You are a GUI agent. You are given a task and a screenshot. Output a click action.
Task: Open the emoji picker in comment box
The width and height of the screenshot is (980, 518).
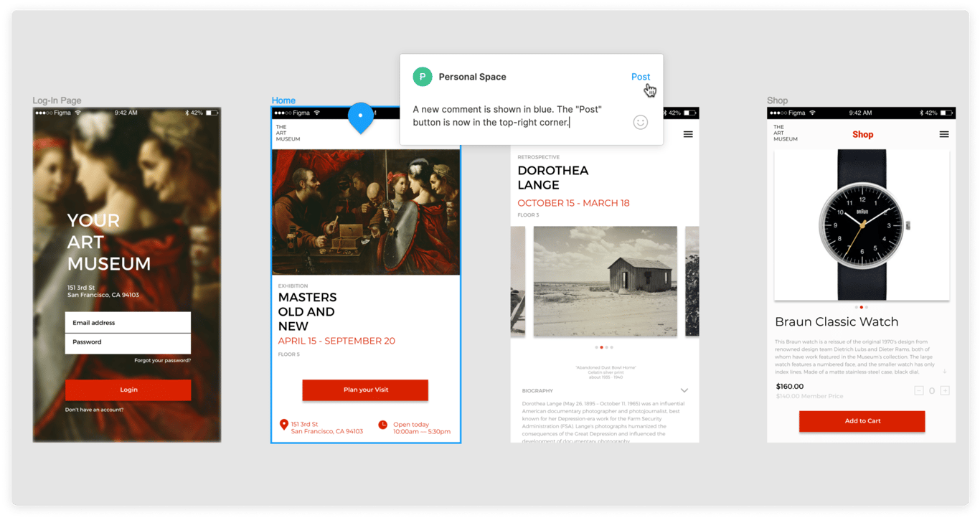point(641,123)
